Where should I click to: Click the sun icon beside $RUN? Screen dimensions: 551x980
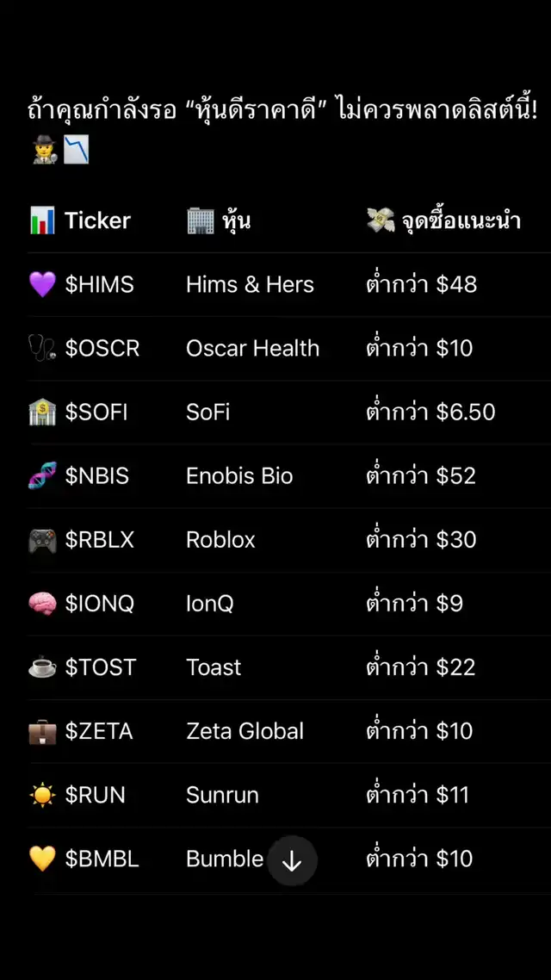42,795
